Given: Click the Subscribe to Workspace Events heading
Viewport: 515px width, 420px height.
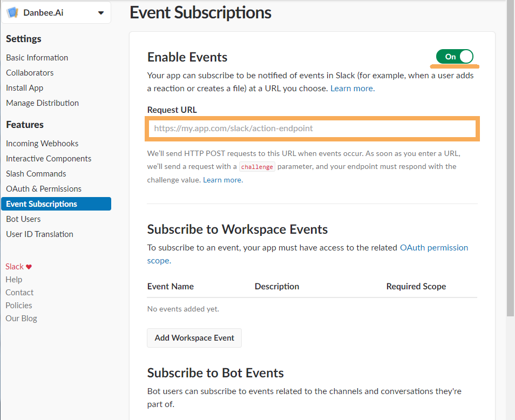Looking at the screenshot, I should point(238,229).
